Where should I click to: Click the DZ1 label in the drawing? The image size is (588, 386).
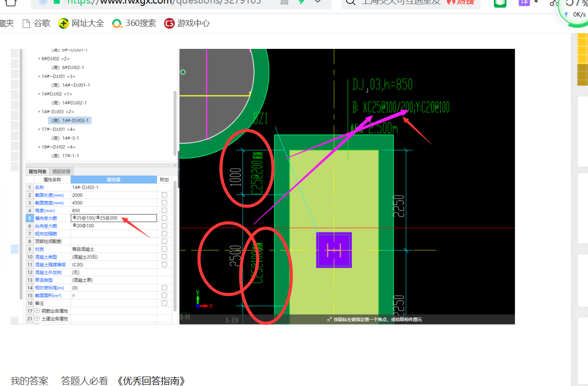tap(260, 119)
